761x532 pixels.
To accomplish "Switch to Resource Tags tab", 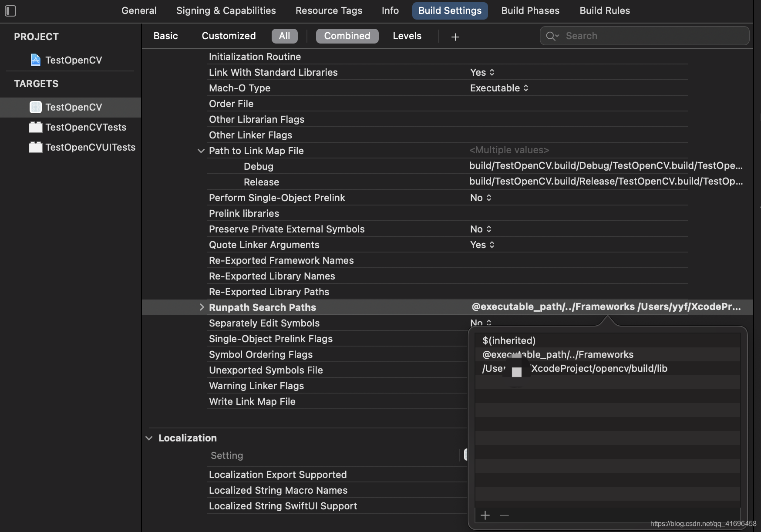I will point(329,10).
